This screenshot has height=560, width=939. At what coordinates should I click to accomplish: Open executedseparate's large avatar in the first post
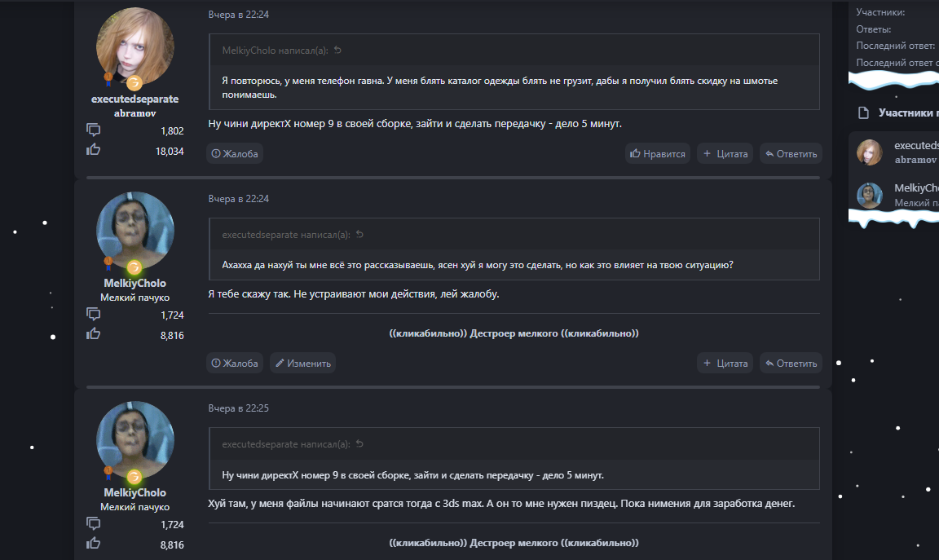(x=134, y=46)
